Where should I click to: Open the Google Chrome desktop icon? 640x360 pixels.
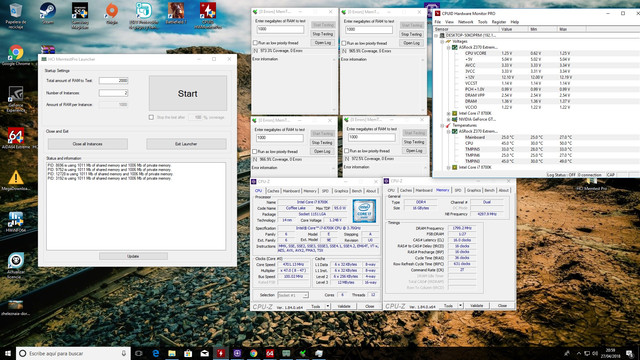click(16, 55)
